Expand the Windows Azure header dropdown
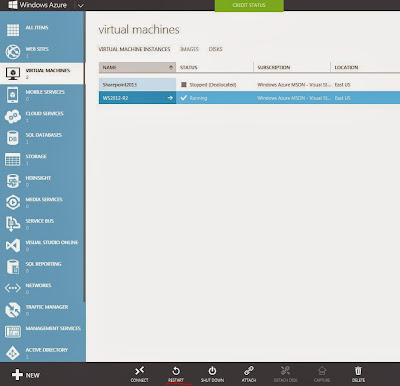This screenshot has width=400, height=386. (81, 5)
